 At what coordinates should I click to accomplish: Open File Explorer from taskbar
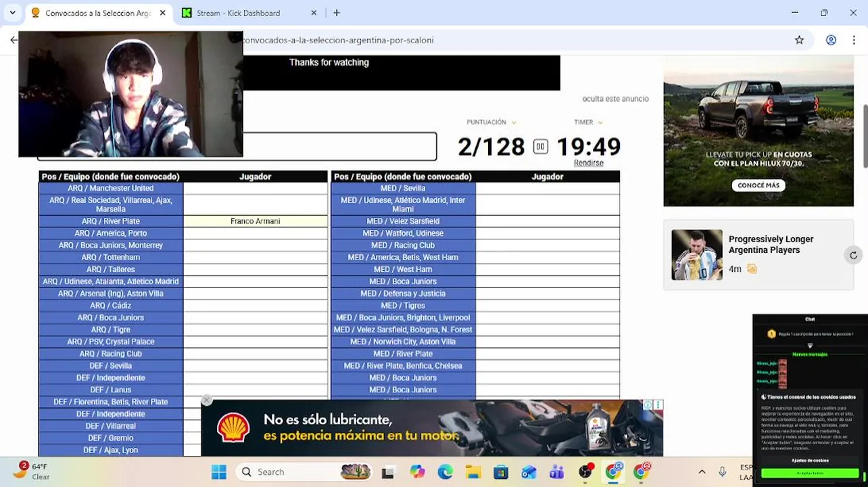point(473,472)
